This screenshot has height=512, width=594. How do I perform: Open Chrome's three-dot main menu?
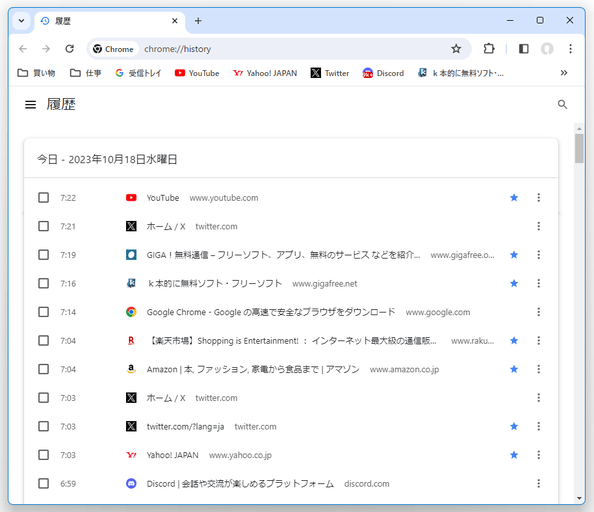pos(570,49)
